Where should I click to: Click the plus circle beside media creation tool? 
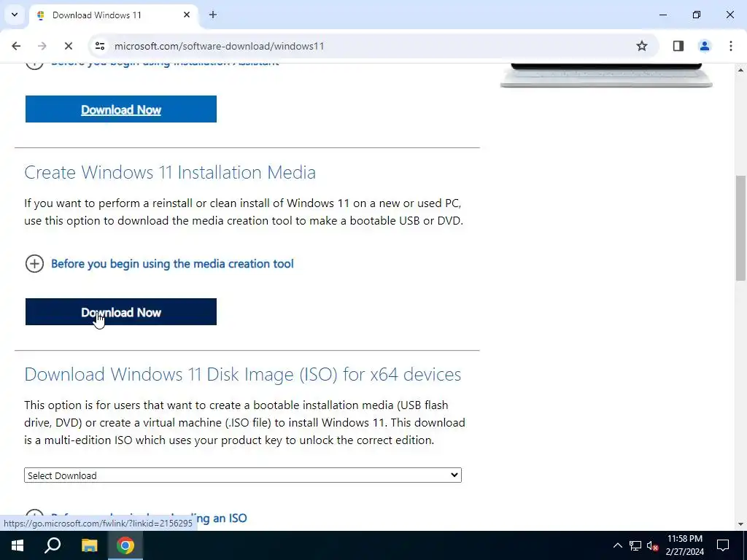[x=34, y=263]
